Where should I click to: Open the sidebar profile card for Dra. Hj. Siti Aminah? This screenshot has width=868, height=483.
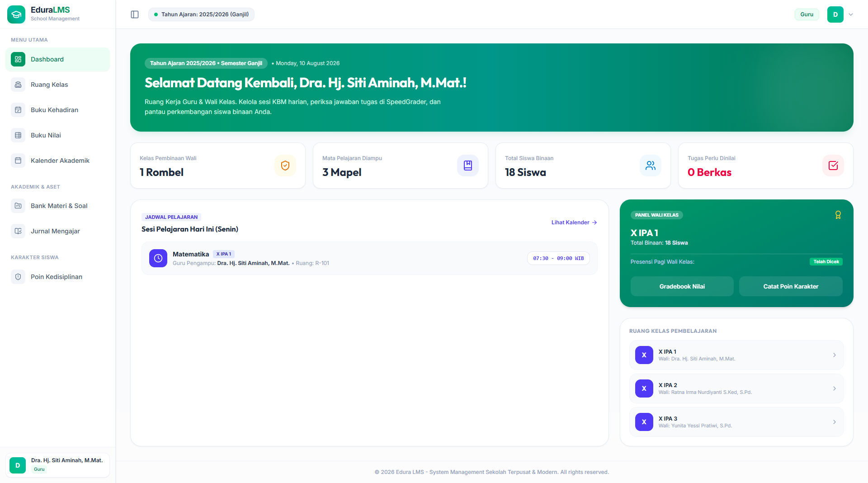point(58,465)
